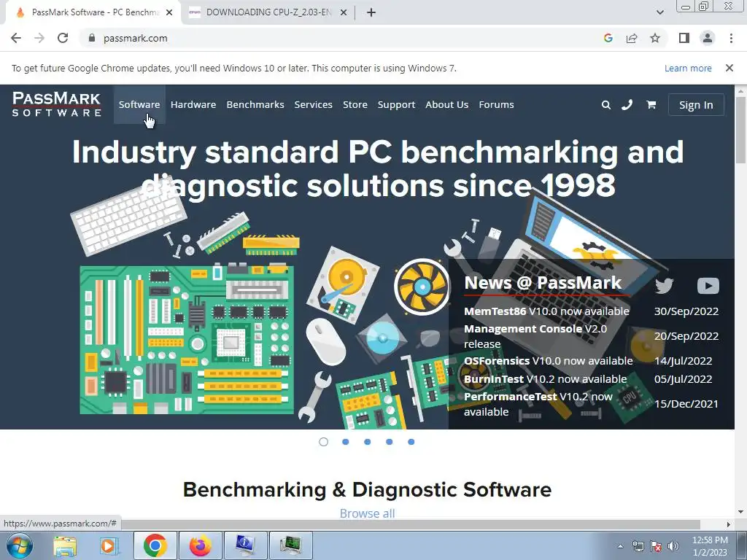Select the PassMark Software tab
The width and height of the screenshot is (747, 560).
coord(93,12)
